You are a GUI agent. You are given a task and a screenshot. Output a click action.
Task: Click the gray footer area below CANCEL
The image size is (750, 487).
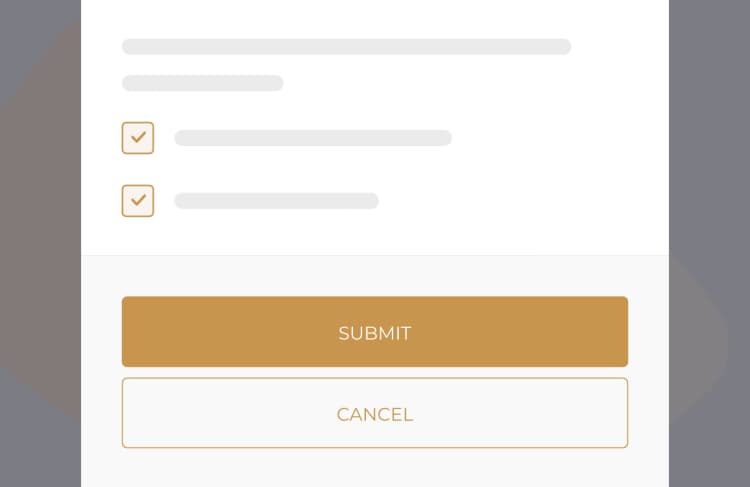(375, 468)
